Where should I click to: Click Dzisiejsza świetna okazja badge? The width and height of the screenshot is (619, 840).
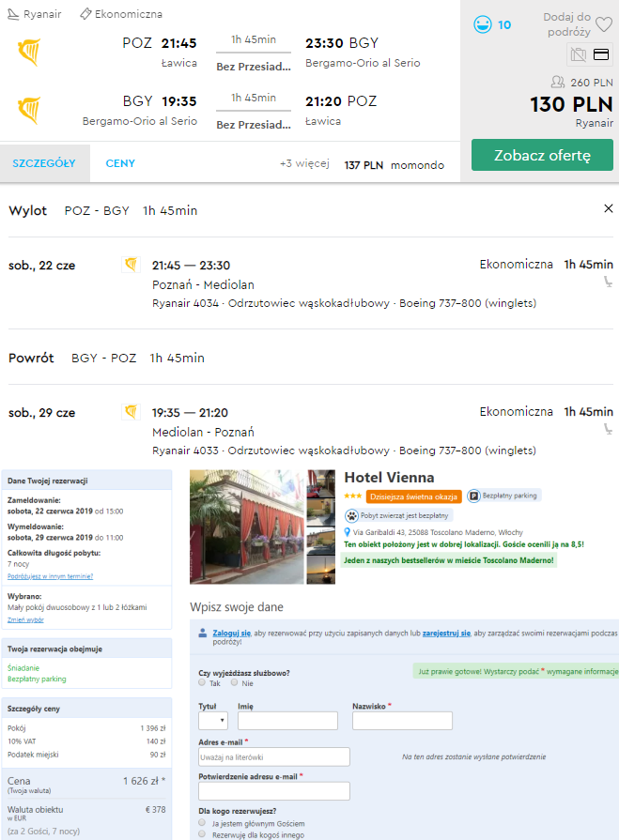(x=413, y=496)
